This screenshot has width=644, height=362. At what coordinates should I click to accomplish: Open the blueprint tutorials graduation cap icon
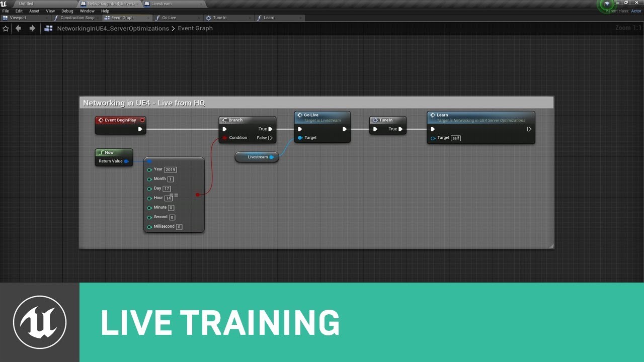click(607, 4)
